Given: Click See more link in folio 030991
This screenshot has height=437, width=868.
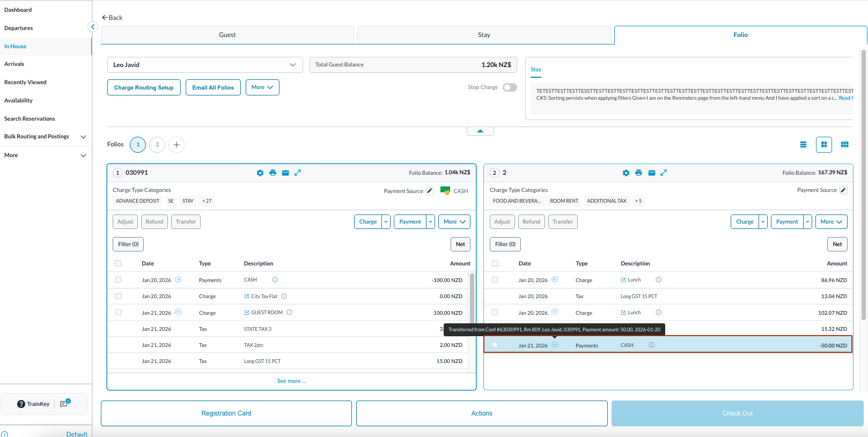Looking at the screenshot, I should (x=291, y=381).
